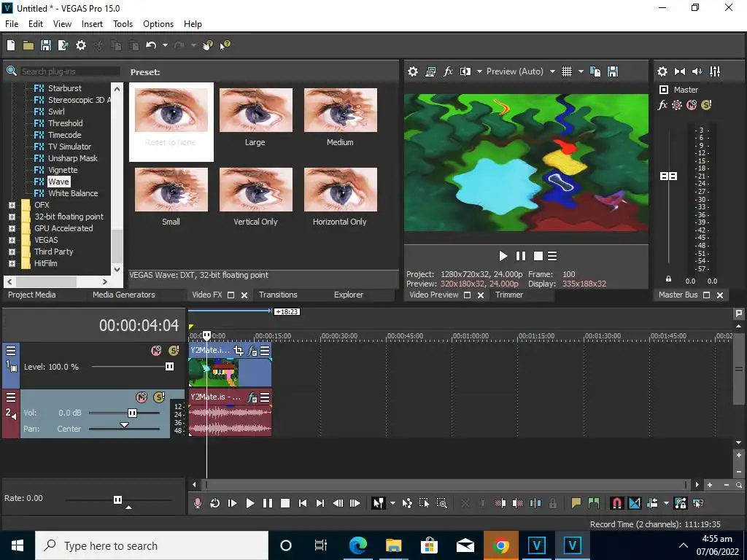Click the New project icon
Viewport: 747px width, 560px height.
pyautogui.click(x=11, y=45)
